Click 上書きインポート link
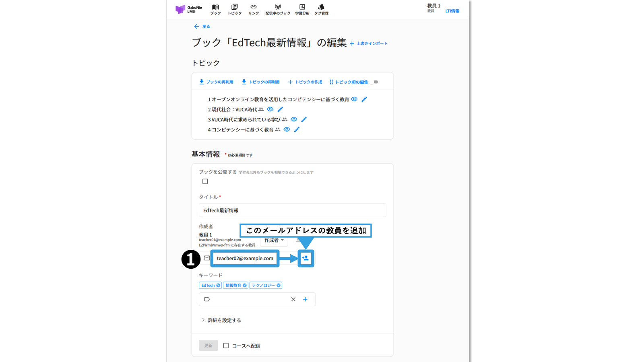 tap(369, 43)
